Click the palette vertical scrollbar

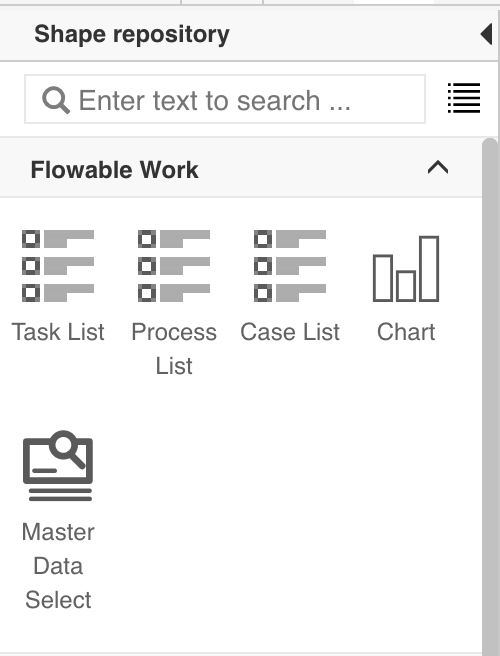pyautogui.click(x=490, y=395)
